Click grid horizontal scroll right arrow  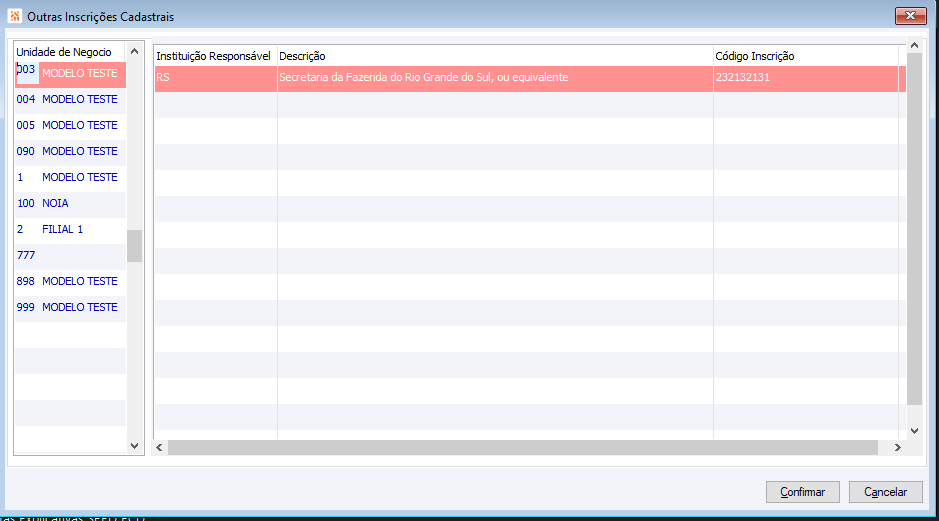click(x=898, y=447)
